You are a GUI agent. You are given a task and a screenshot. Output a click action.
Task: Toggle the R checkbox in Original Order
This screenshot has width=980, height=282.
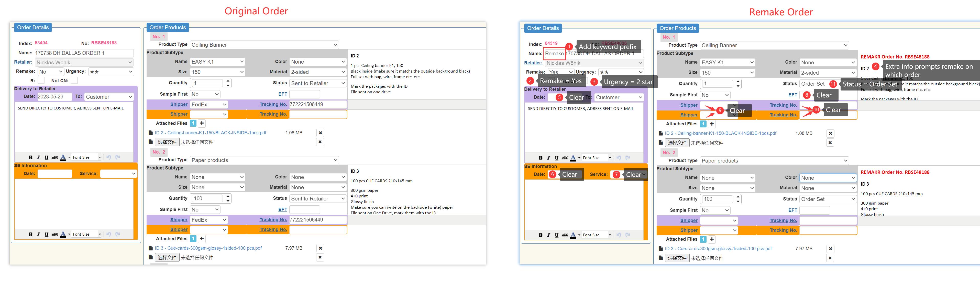pyautogui.click(x=41, y=80)
